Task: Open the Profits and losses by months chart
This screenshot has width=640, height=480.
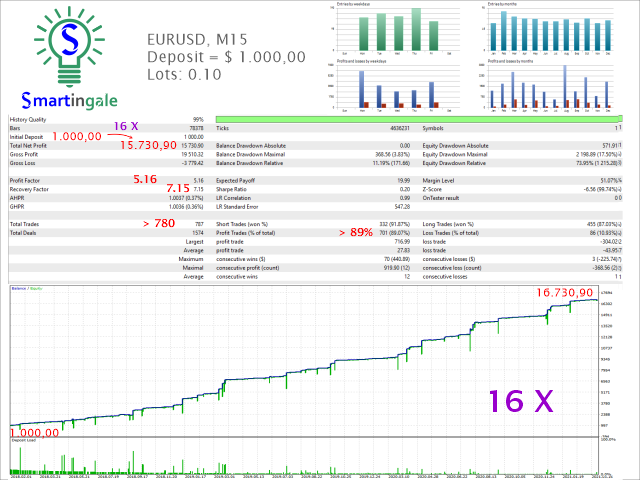Action: pyautogui.click(x=548, y=86)
